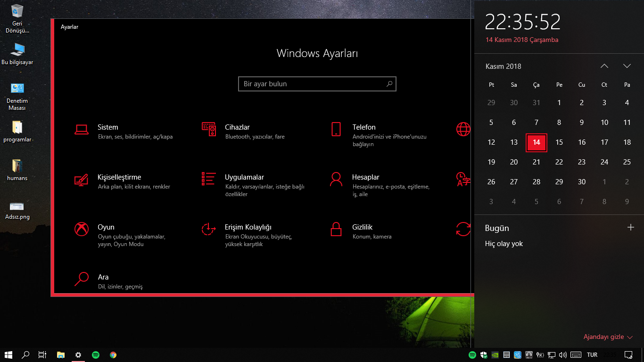The image size is (644, 362).
Task: Select 17 in the calendar
Action: coord(604,142)
